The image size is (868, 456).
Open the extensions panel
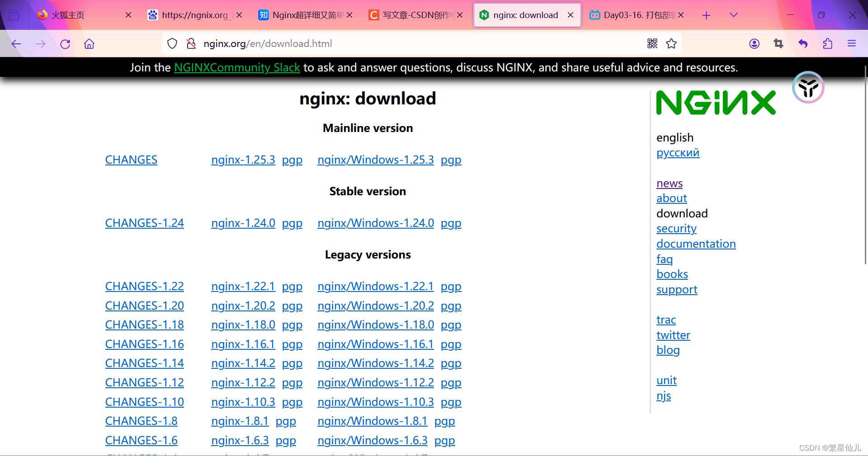[827, 43]
